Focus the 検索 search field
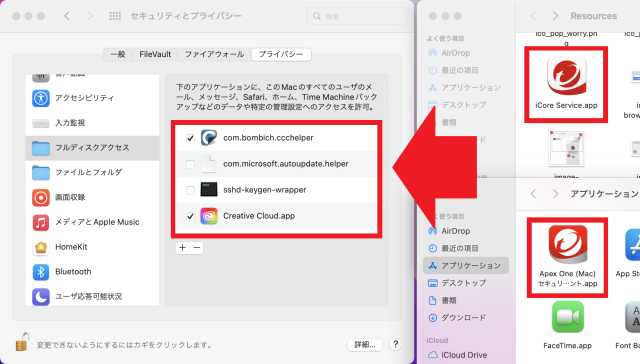640x364 pixels. tap(356, 16)
